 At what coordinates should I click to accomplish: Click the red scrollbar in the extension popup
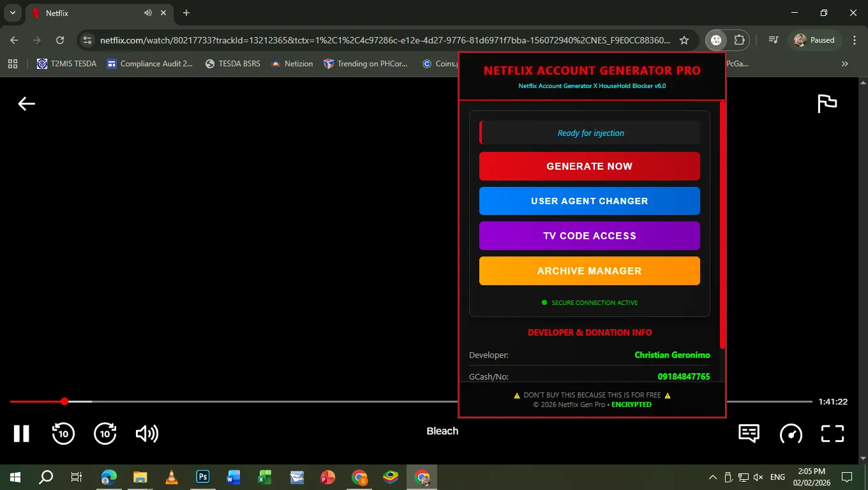click(x=722, y=225)
